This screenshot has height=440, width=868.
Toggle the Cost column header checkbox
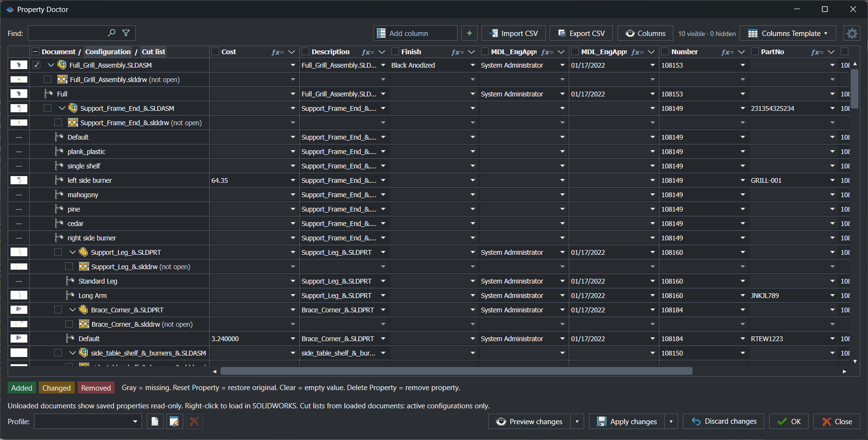coord(215,51)
